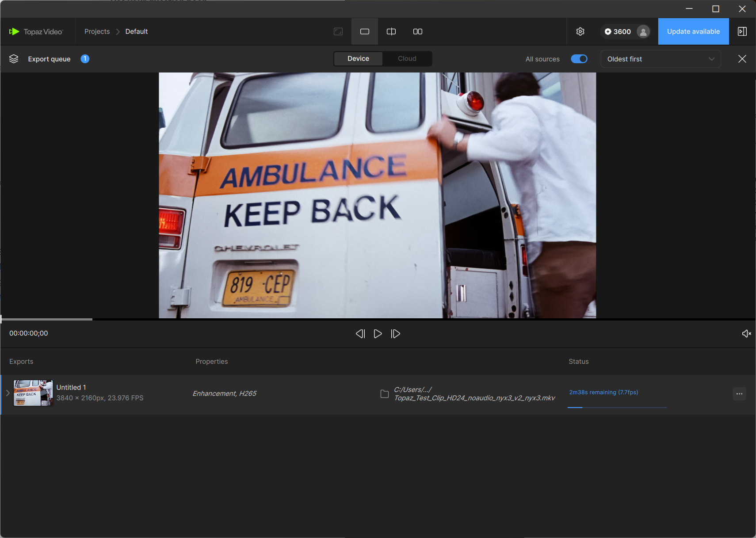Image resolution: width=756 pixels, height=538 pixels.
Task: Toggle the All sources switch
Action: click(x=579, y=59)
